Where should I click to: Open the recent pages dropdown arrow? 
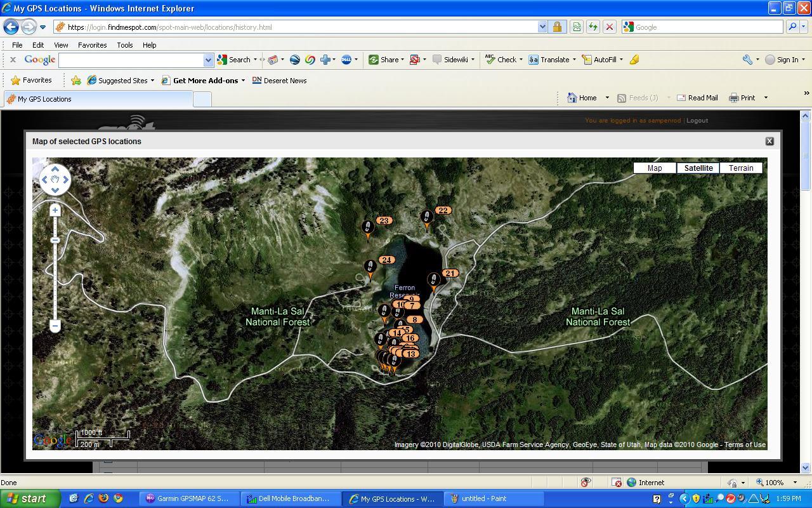pos(43,27)
